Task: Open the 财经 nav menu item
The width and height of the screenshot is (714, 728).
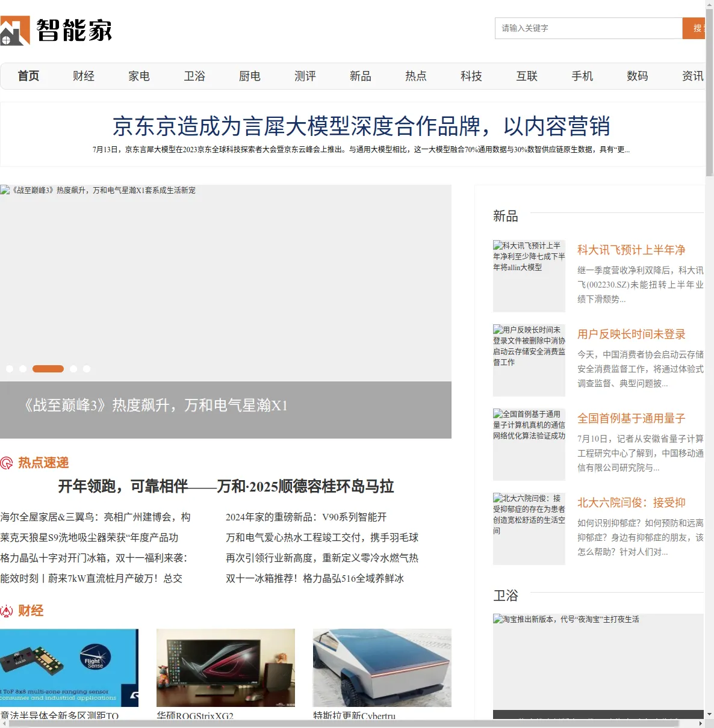Action: (84, 76)
